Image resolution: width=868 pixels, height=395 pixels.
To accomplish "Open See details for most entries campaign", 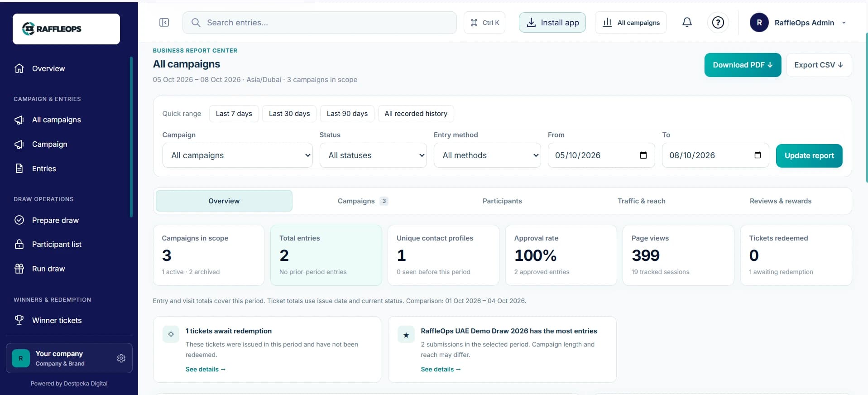I will pyautogui.click(x=441, y=369).
